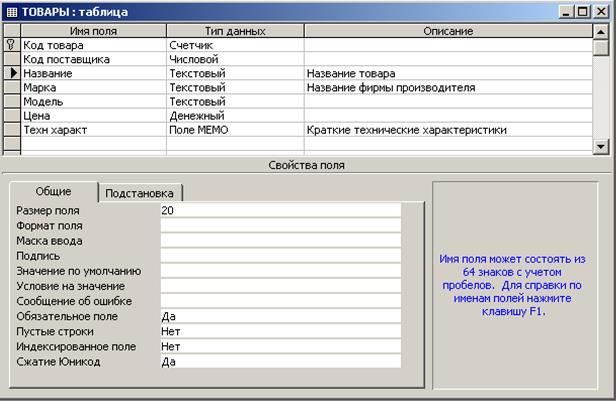Viewport: 616px width, 401px height.
Task: Select the Пустые строки property value
Action: pos(279,332)
